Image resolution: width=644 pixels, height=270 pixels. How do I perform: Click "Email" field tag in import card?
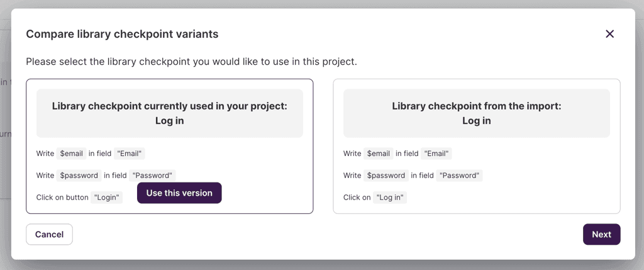(436, 154)
